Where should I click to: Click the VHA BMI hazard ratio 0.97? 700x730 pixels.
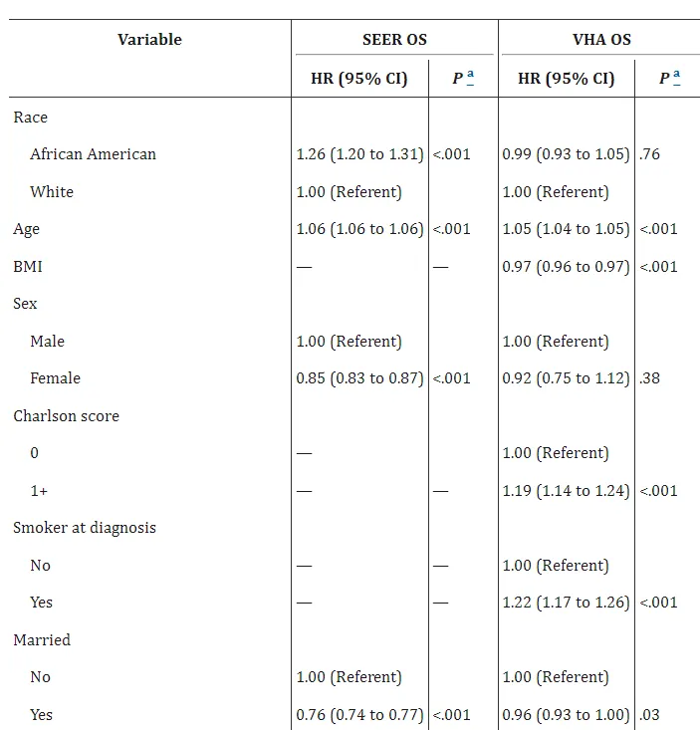(566, 267)
